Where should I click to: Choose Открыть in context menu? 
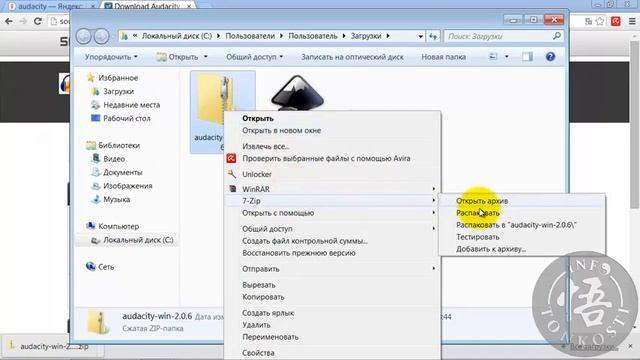tap(258, 118)
